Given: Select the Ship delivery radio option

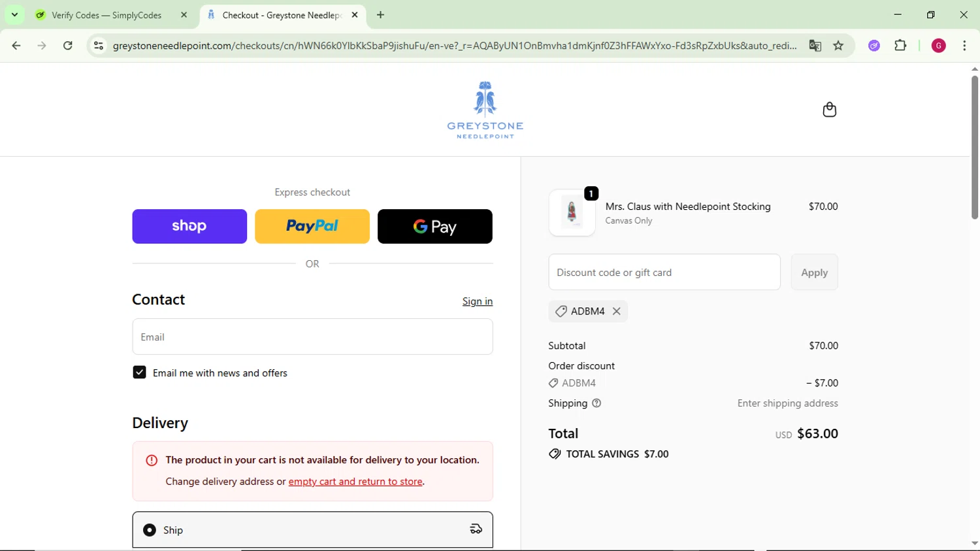Looking at the screenshot, I should (150, 530).
